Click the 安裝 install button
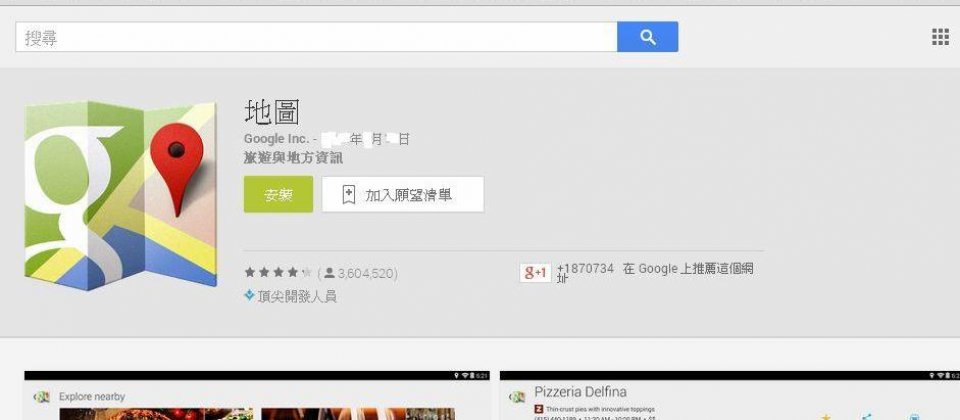Screen dimensions: 960x420 click(278, 195)
